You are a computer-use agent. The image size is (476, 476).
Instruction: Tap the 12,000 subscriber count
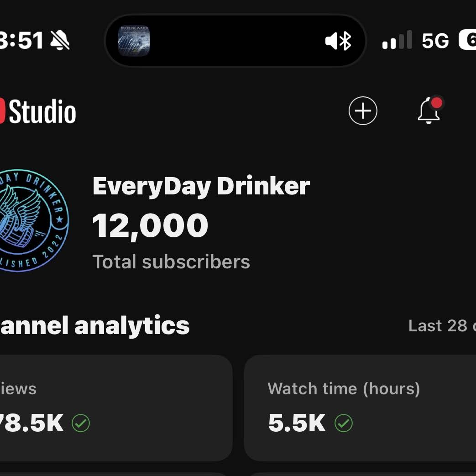150,226
